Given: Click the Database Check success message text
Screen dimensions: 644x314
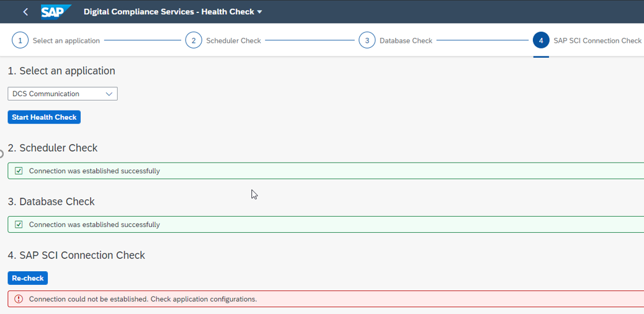Looking at the screenshot, I should click(x=94, y=225).
